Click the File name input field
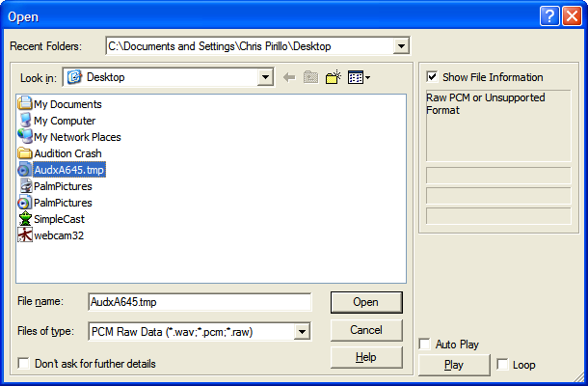Image resolution: width=588 pixels, height=386 pixels. 200,302
